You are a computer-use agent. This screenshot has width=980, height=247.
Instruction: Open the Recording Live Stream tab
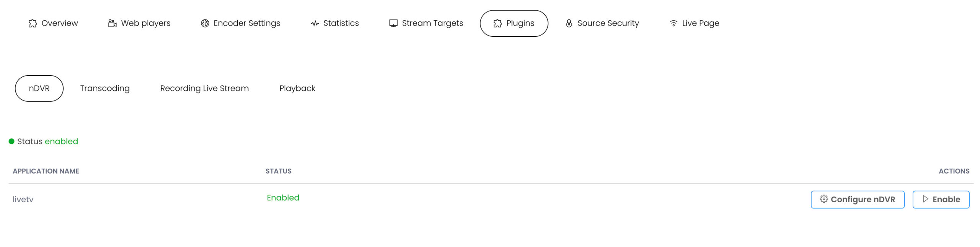(204, 88)
